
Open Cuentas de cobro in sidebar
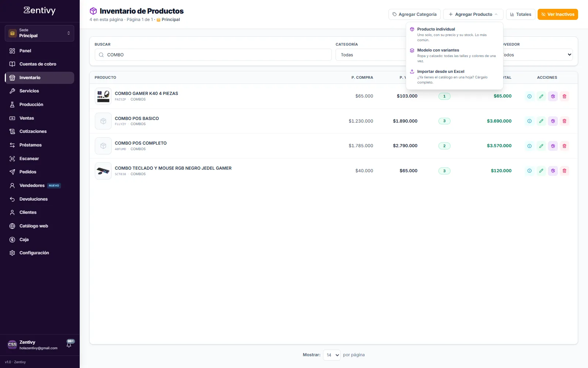coord(40,64)
